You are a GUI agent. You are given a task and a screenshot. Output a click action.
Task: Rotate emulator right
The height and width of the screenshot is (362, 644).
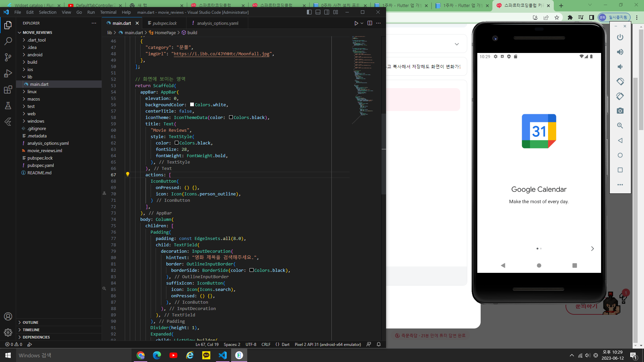click(x=620, y=96)
